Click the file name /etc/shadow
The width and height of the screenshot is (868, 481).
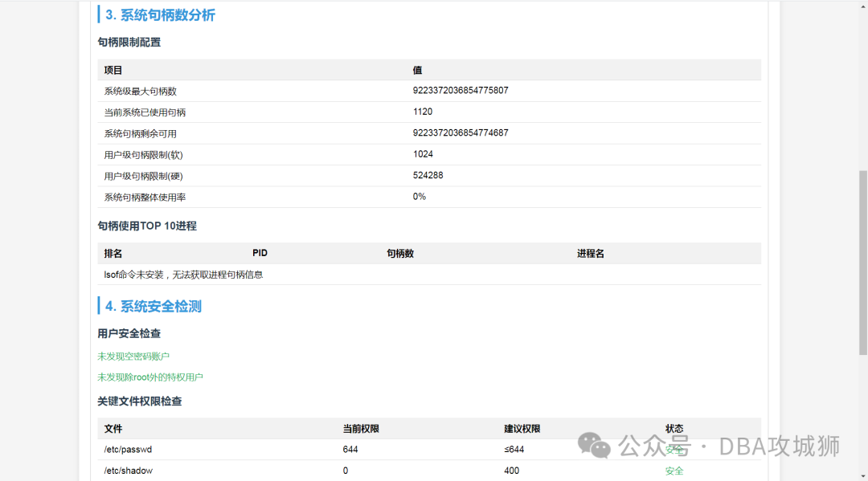point(129,471)
